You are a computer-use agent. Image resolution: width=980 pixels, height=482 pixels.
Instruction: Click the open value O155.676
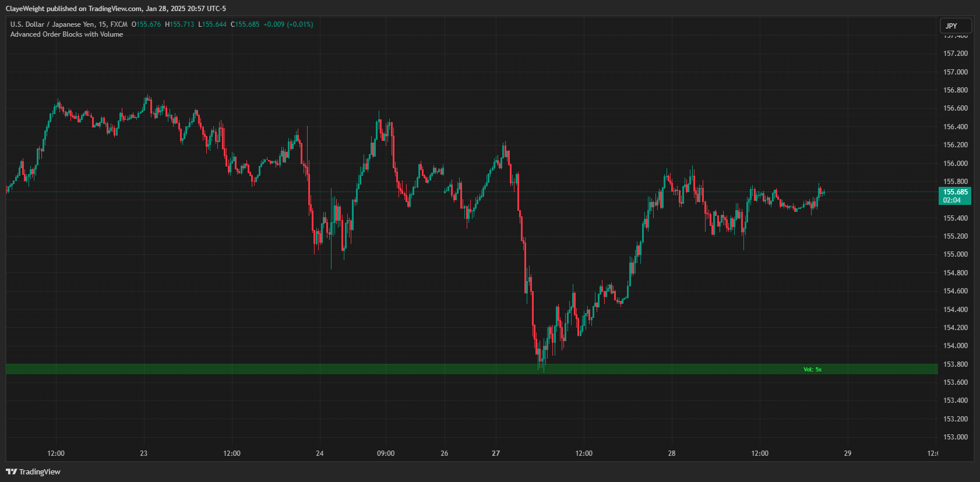coord(146,24)
